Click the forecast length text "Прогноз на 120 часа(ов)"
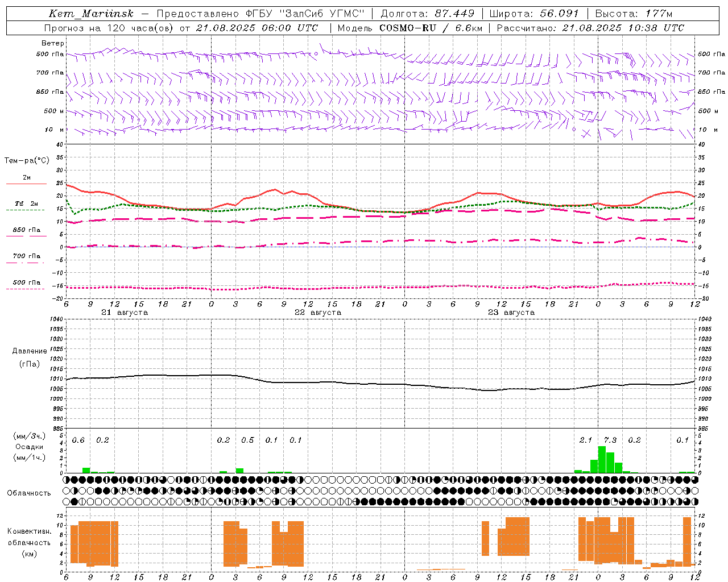 (109, 28)
